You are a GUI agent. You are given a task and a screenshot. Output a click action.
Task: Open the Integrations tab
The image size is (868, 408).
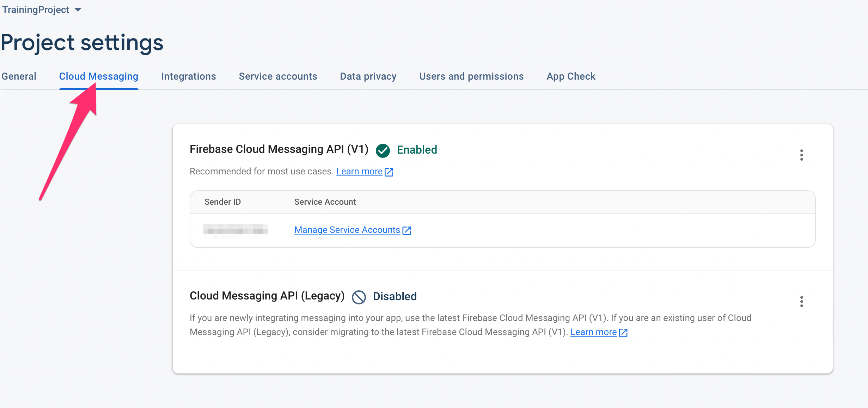189,76
